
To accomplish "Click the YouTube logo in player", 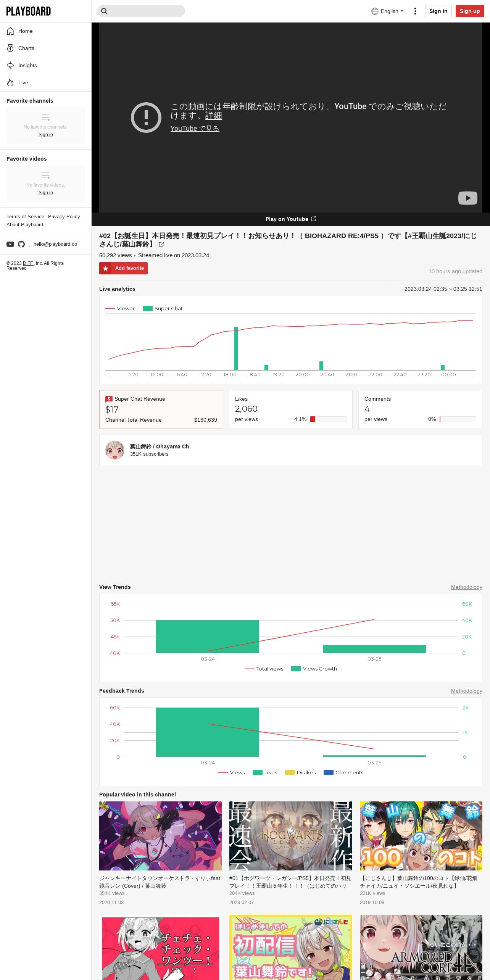I will pos(468,198).
